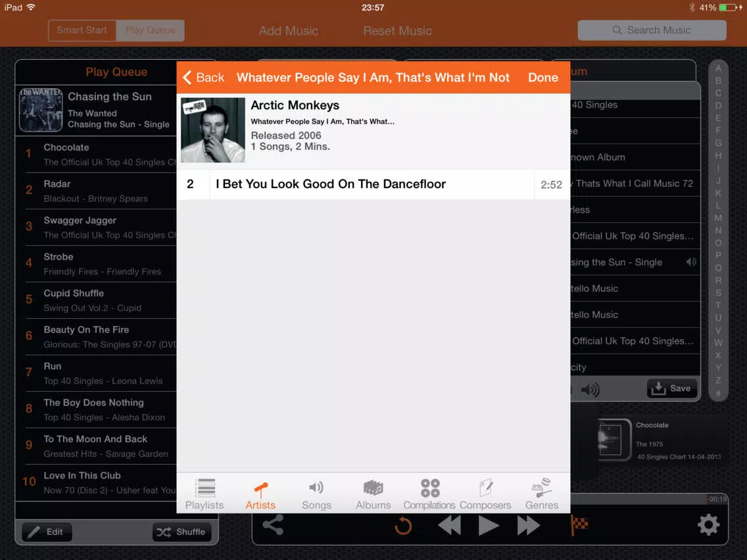This screenshot has width=747, height=560.
Task: Select queue item Strobe
Action: [96, 264]
